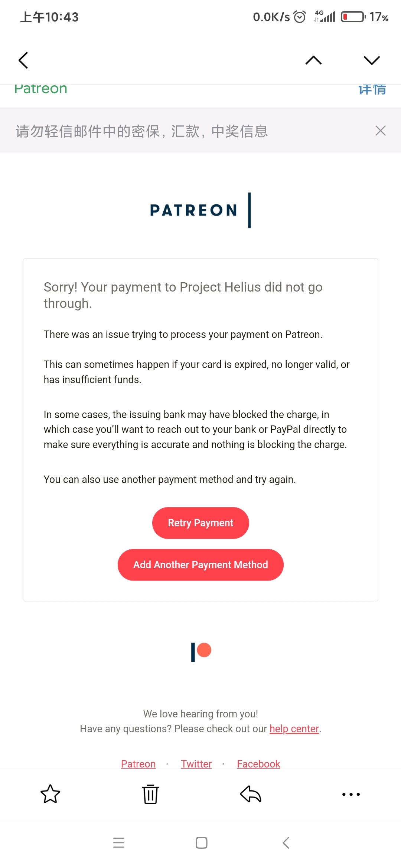Image resolution: width=401 pixels, height=868 pixels.
Task: Reply to the email using arrow icon
Action: [251, 794]
